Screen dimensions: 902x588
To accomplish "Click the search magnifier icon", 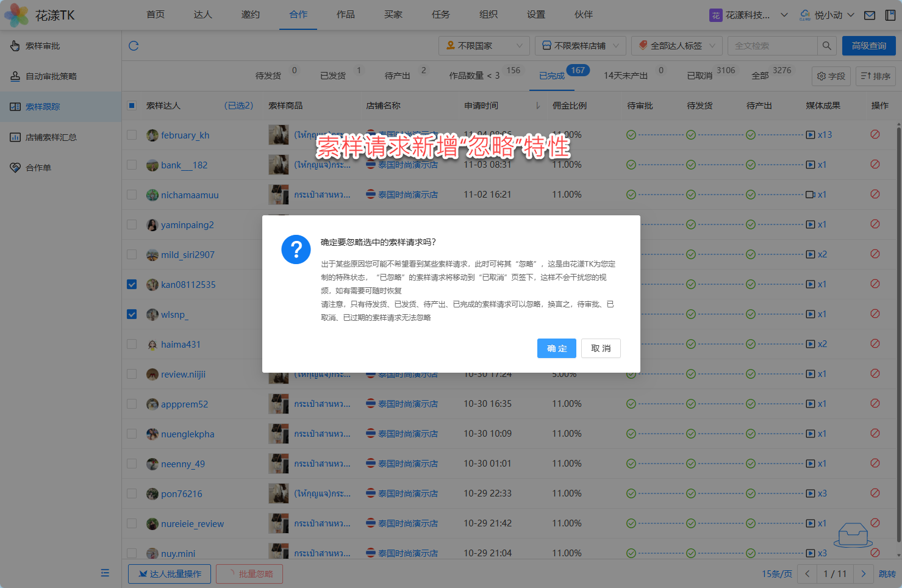I will tap(826, 46).
